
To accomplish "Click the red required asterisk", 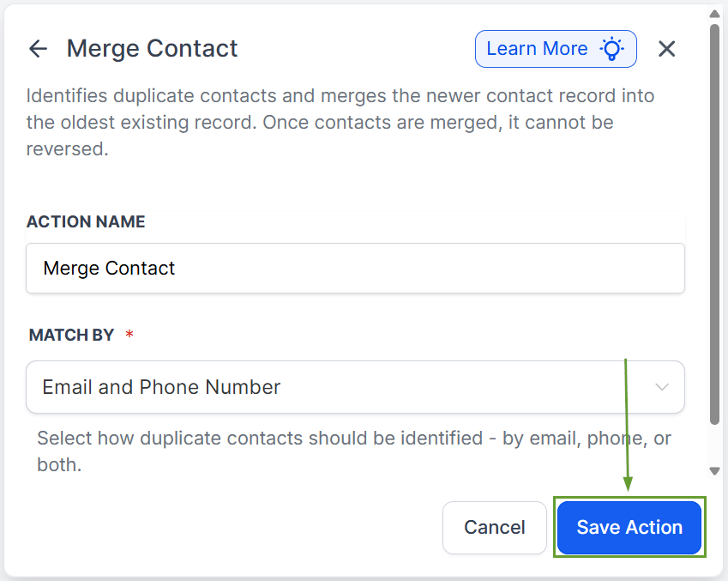I will coord(129,335).
